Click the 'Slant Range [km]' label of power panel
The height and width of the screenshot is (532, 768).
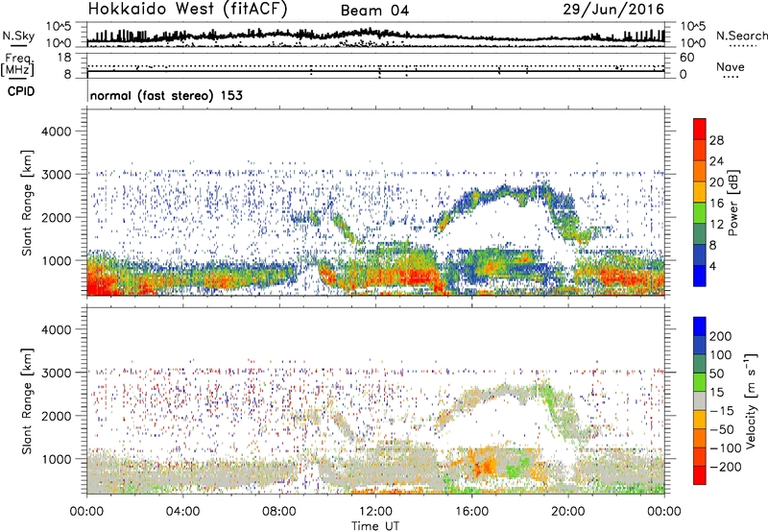coord(27,203)
